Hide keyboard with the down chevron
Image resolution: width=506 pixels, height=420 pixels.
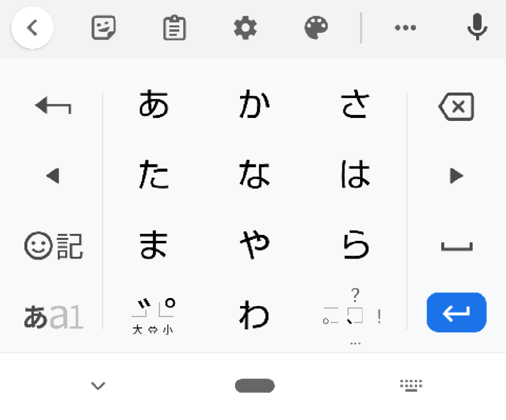98,386
